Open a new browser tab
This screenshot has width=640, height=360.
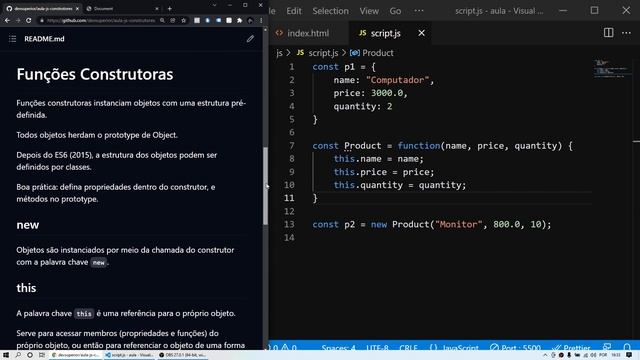[x=169, y=9]
